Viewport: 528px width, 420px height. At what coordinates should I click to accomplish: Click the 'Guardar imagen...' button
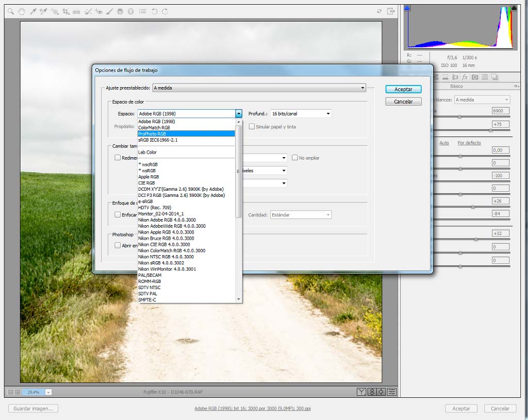pos(34,409)
